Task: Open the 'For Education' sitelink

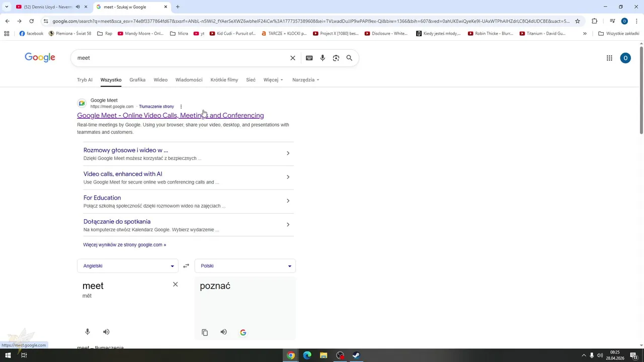Action: pos(102,198)
